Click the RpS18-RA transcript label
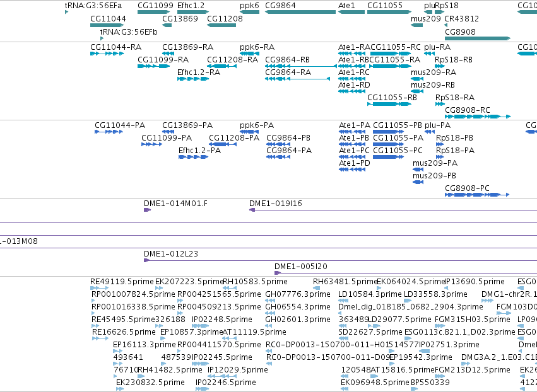The image size is (537, 392). pyautogui.click(x=455, y=98)
